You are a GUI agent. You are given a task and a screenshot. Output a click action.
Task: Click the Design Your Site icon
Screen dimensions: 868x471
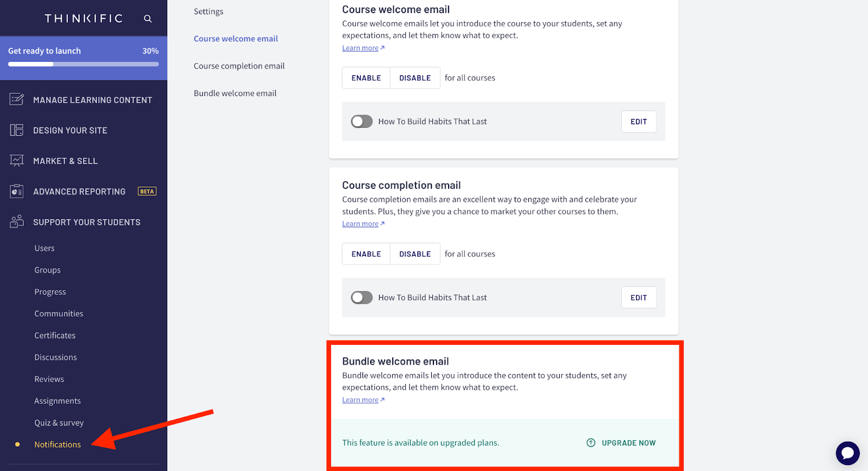coord(17,130)
